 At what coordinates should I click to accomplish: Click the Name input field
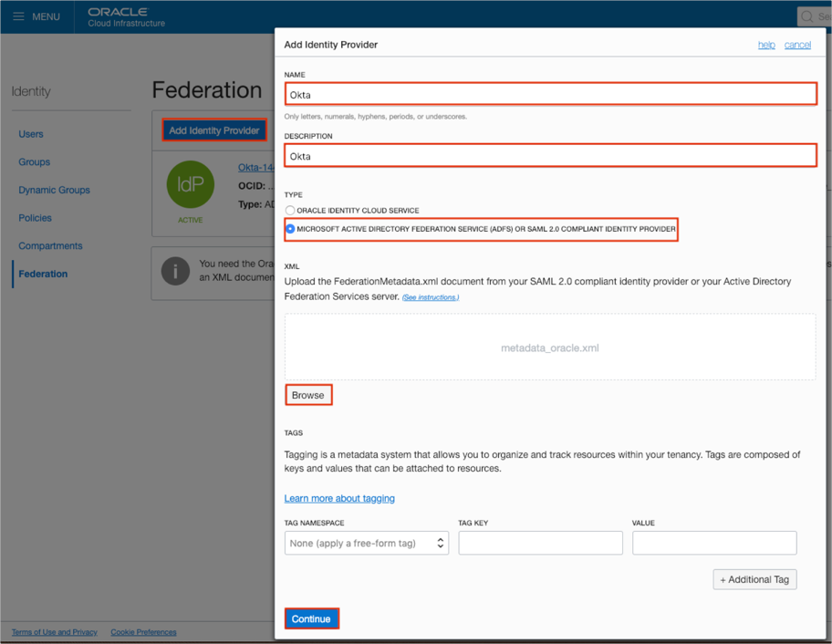tap(550, 94)
